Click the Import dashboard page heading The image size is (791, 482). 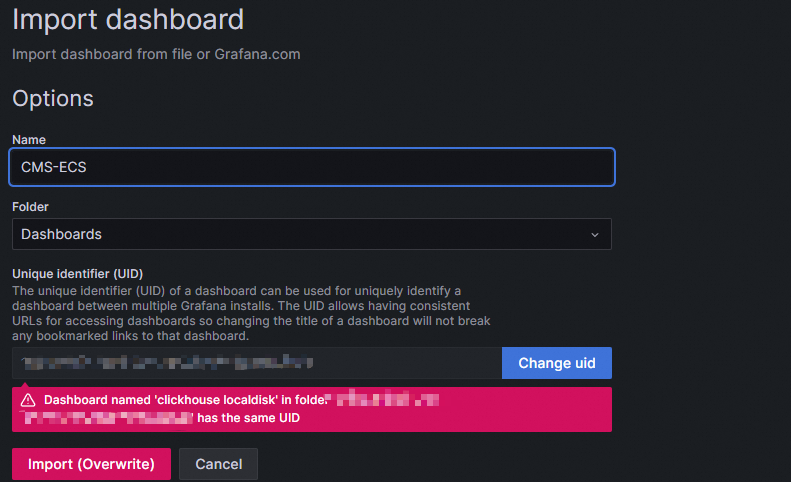(127, 18)
